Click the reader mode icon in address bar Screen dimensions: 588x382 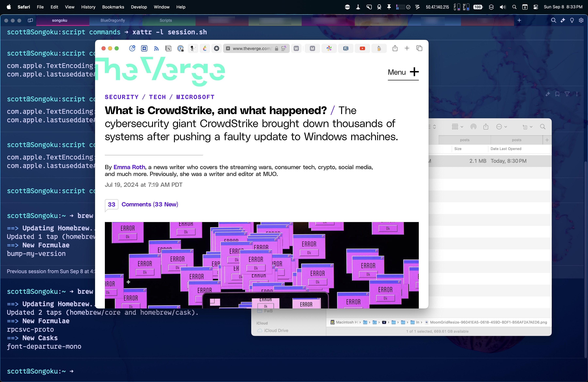coord(283,48)
